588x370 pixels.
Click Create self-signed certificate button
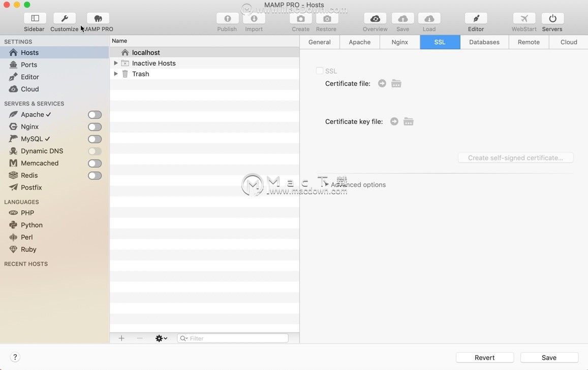515,158
